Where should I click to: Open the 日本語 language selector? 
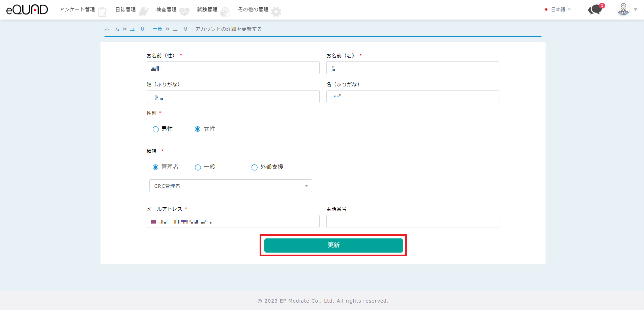pos(558,9)
